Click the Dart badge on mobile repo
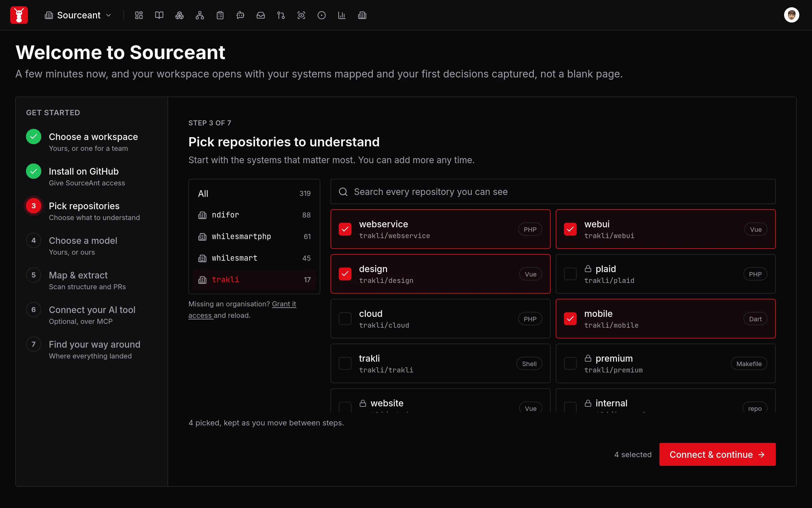The image size is (812, 508). pos(755,319)
